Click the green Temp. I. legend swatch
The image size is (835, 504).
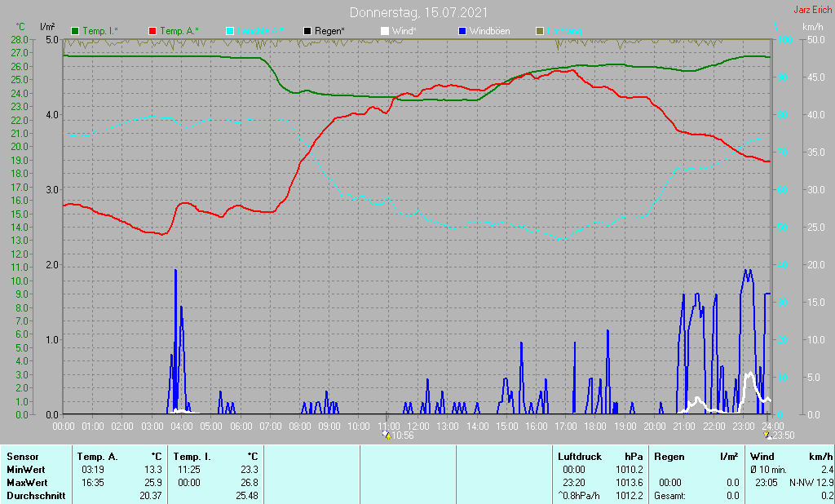tap(75, 31)
